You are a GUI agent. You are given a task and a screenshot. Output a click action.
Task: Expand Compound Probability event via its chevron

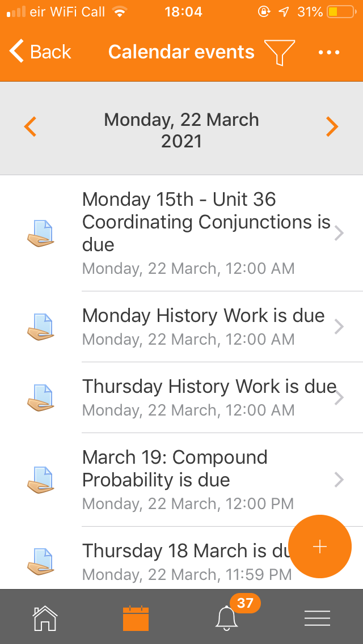339,480
